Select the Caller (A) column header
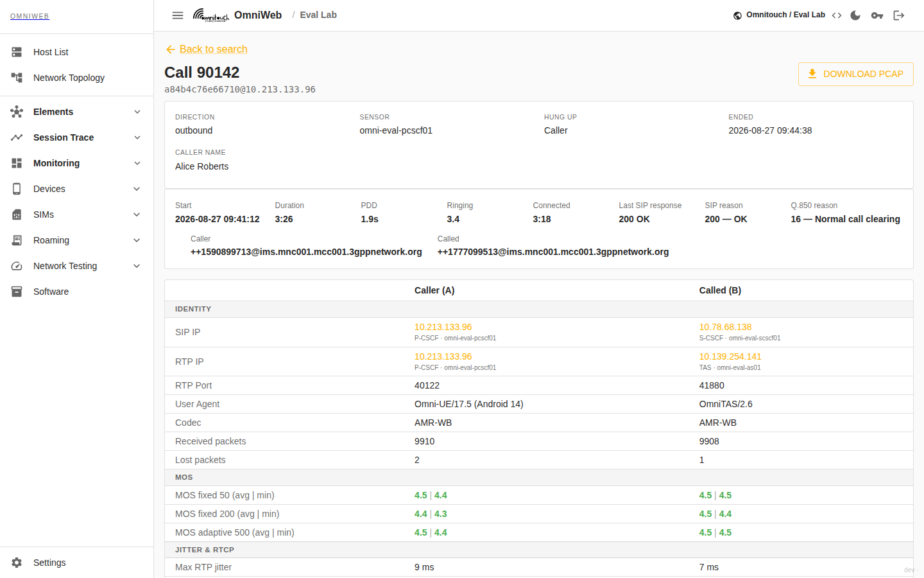Screen dimensions: 924x578 click(434, 290)
